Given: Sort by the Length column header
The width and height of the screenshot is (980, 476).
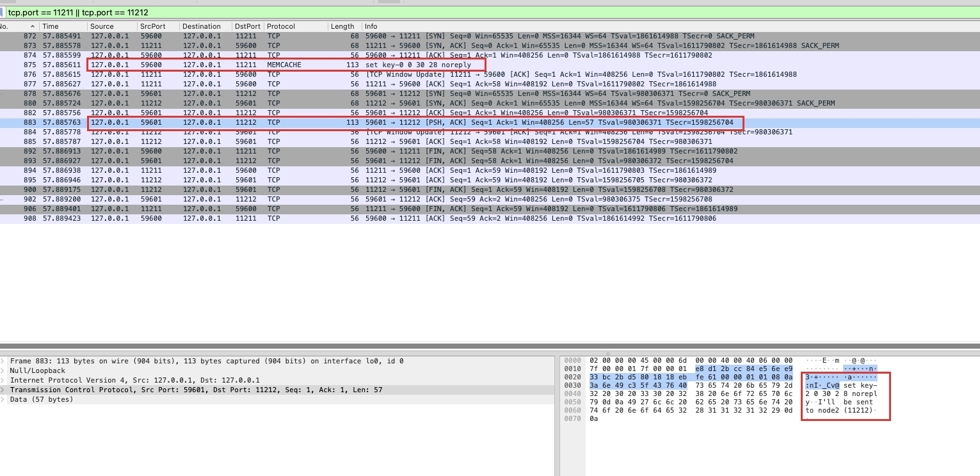Looking at the screenshot, I should 342,26.
